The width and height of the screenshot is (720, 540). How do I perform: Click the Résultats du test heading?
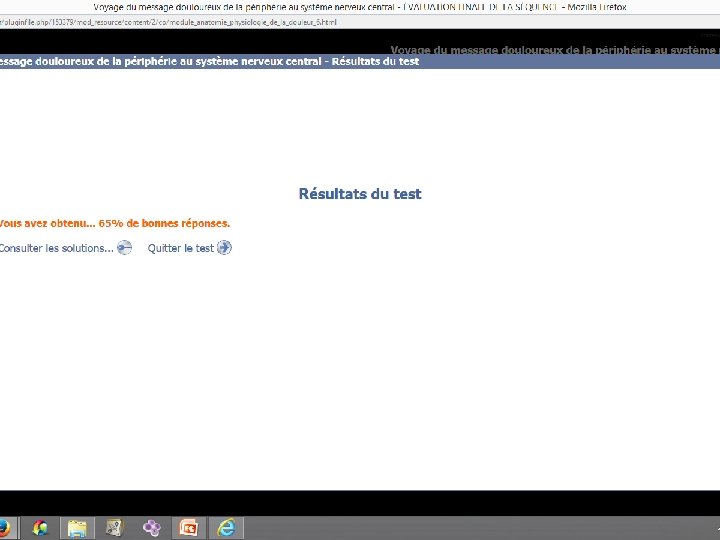pos(360,194)
